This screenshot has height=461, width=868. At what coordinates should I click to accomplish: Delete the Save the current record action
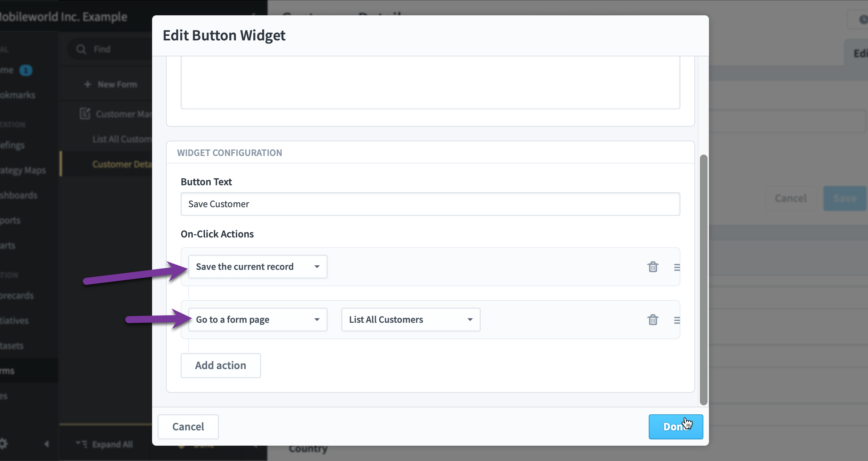point(653,267)
